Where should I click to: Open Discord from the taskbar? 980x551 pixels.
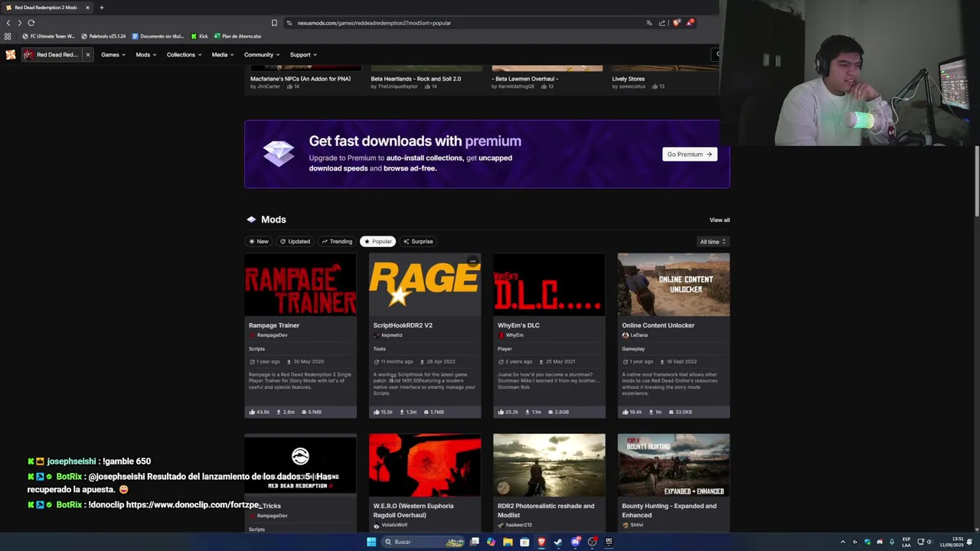tap(575, 542)
